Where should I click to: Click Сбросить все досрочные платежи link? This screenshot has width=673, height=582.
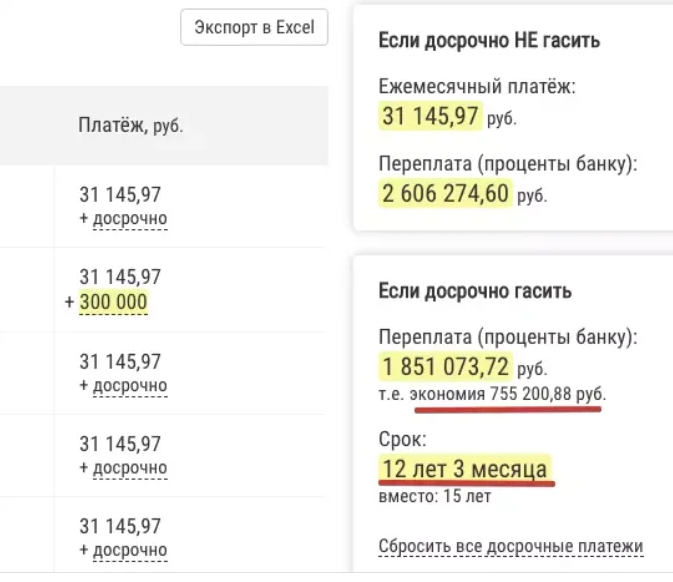click(511, 546)
